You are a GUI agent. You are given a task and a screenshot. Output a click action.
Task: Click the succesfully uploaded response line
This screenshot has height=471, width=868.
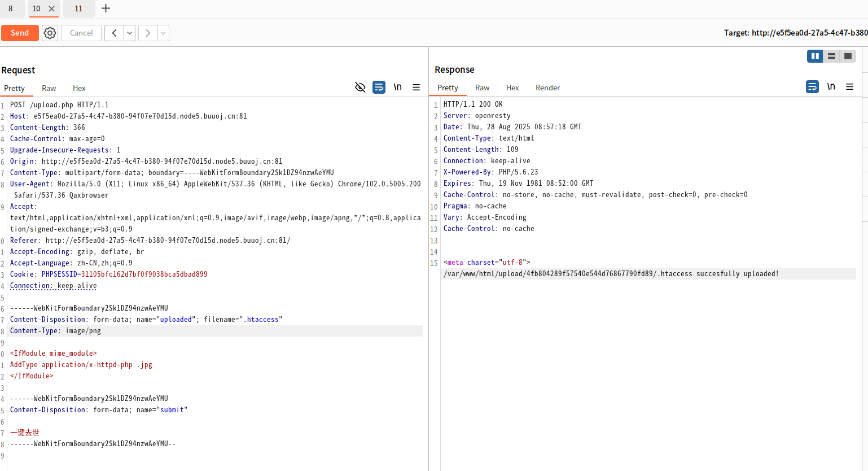click(x=611, y=274)
